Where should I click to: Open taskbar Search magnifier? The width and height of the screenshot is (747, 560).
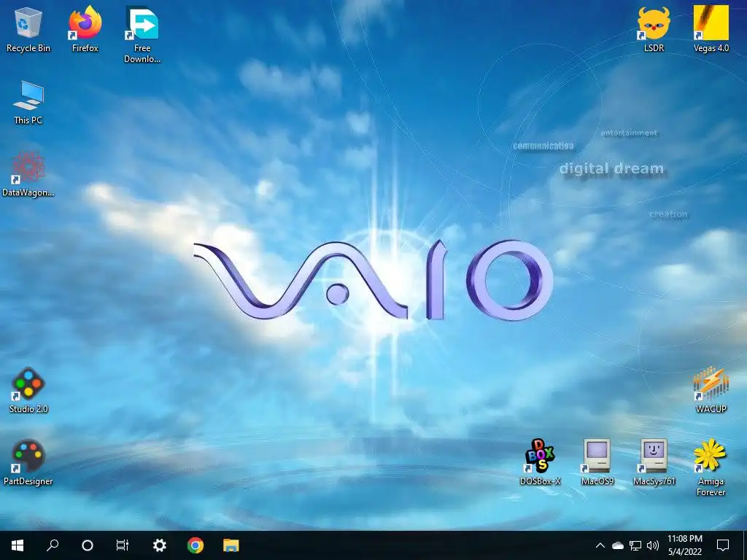(53, 545)
